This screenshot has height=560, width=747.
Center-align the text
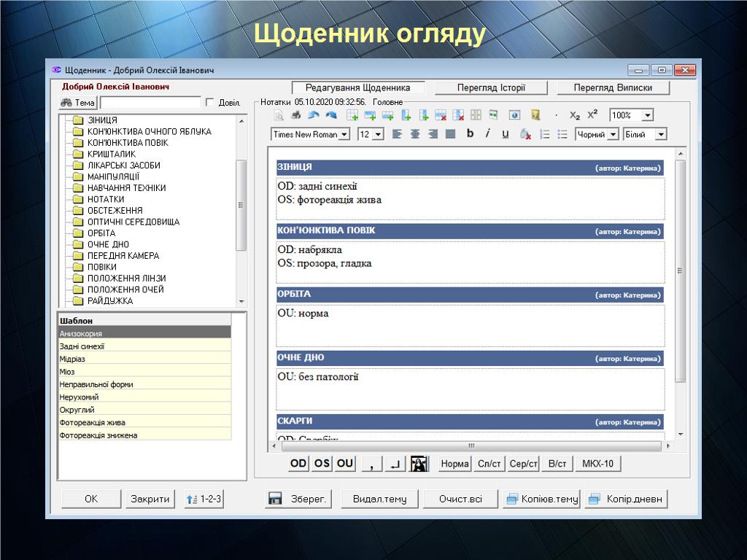(415, 134)
